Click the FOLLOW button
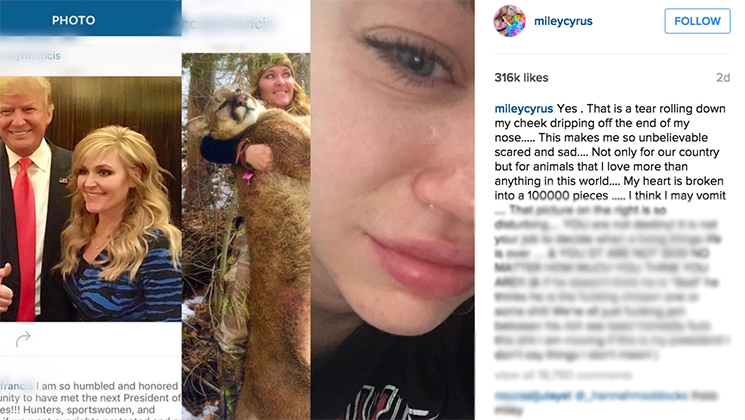The width and height of the screenshot is (745, 420). [697, 21]
